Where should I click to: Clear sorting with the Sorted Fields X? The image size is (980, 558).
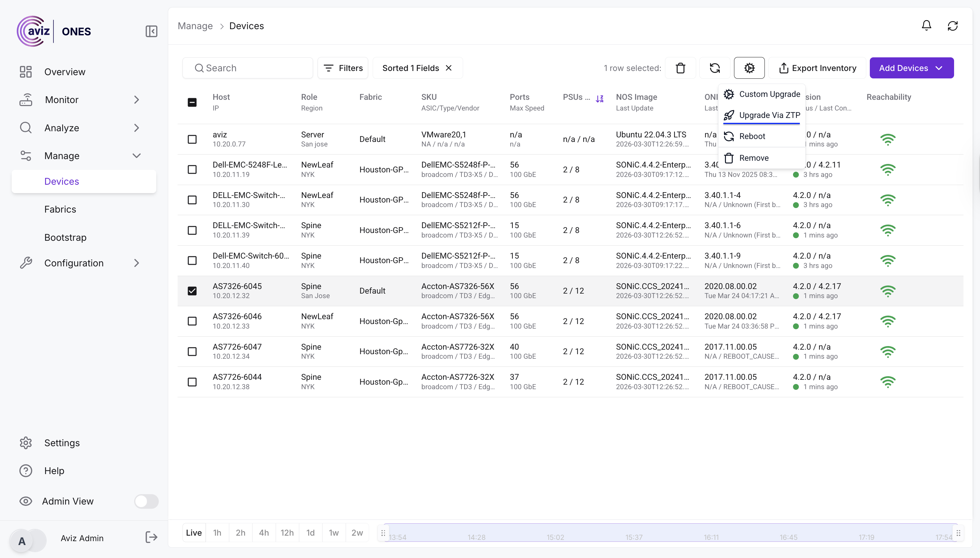[449, 68]
